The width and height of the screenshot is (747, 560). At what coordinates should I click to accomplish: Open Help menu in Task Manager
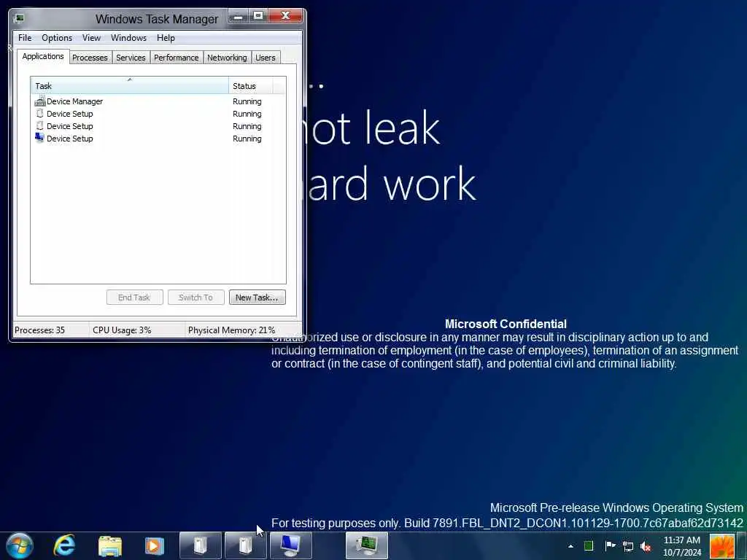pyautogui.click(x=166, y=38)
